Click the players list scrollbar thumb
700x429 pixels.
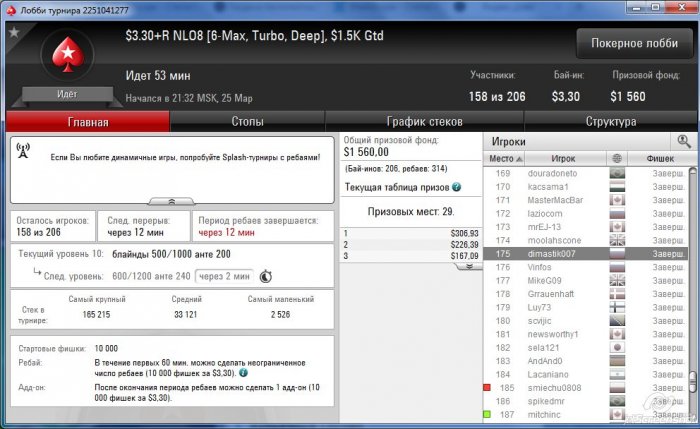[x=692, y=382]
